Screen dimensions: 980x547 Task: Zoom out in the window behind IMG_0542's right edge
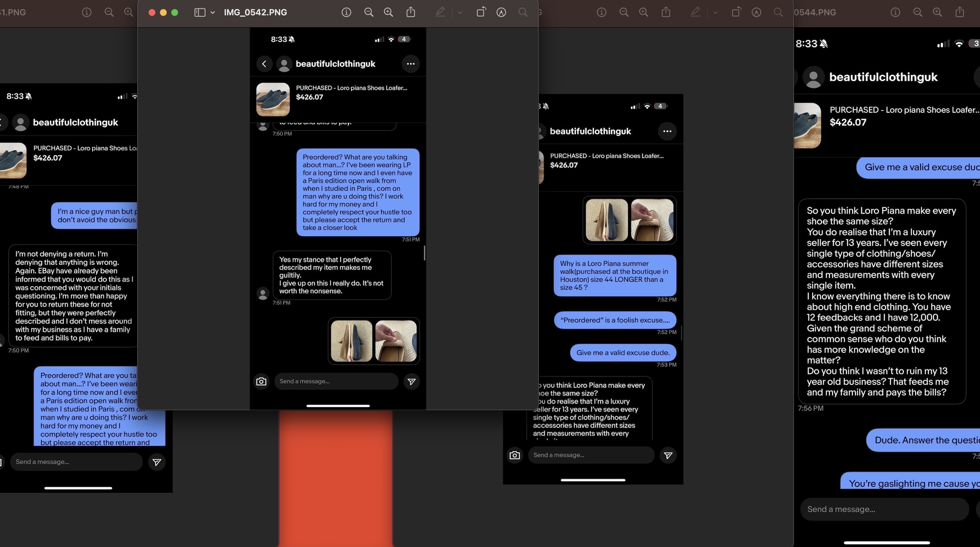624,12
